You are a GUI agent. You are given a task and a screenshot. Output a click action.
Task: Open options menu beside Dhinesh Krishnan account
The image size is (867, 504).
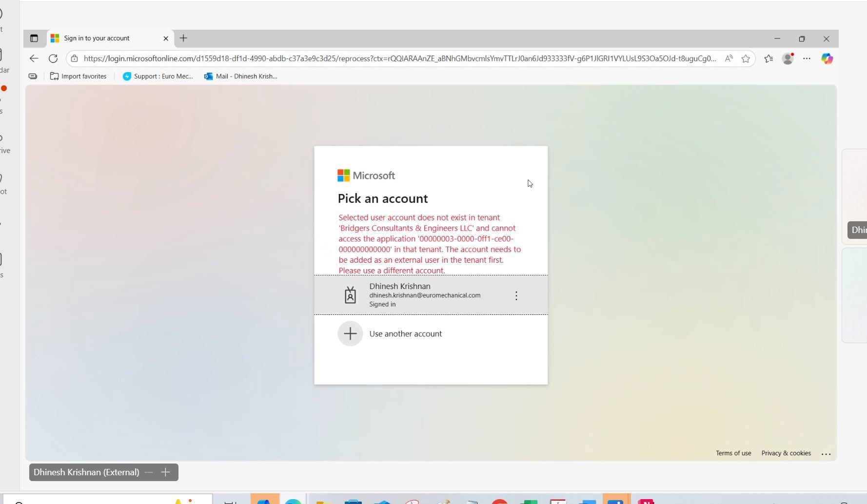pyautogui.click(x=516, y=295)
